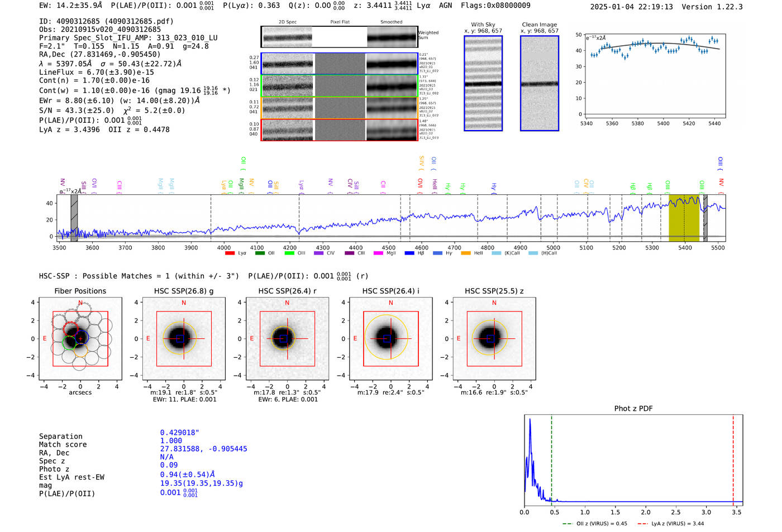The image size is (782, 532).
Task: Select the m:16.6 re:1.9" caption
Action: point(494,392)
